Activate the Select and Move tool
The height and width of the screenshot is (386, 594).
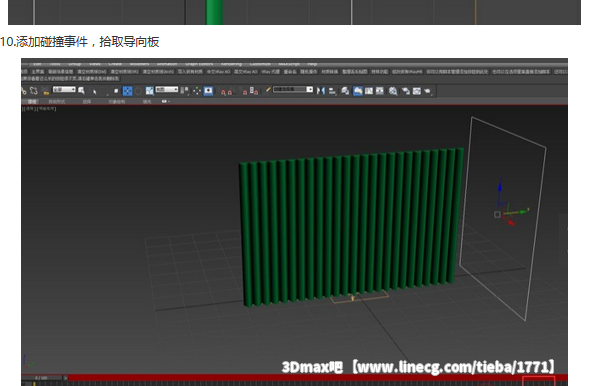click(127, 91)
